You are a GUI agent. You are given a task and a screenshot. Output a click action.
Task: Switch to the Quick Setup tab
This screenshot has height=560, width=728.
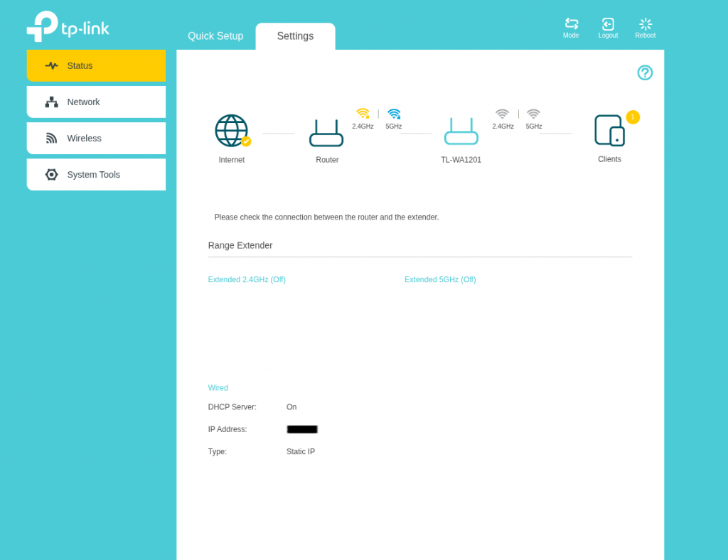[215, 36]
